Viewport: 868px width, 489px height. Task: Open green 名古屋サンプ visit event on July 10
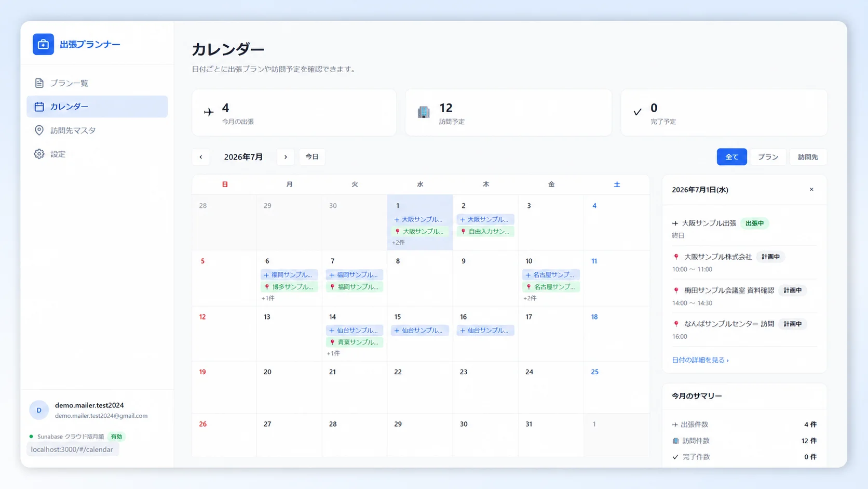551,287
